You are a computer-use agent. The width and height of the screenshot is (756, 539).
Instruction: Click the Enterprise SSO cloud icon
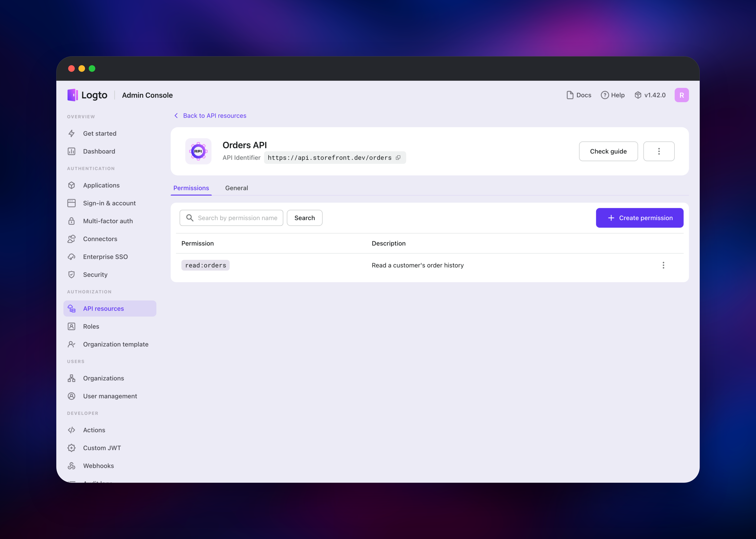point(71,257)
